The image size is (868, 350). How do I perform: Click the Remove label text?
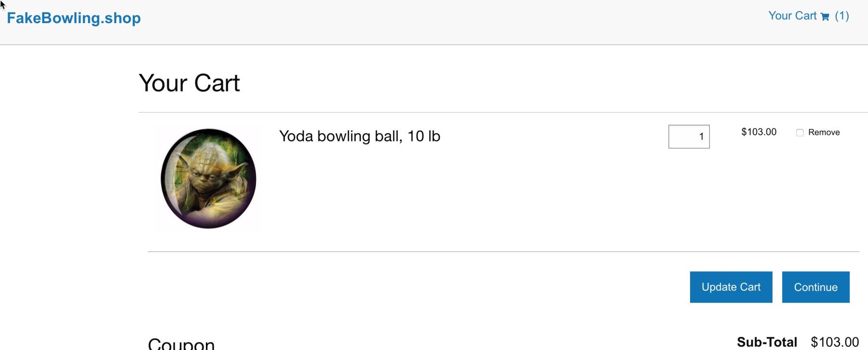point(824,132)
